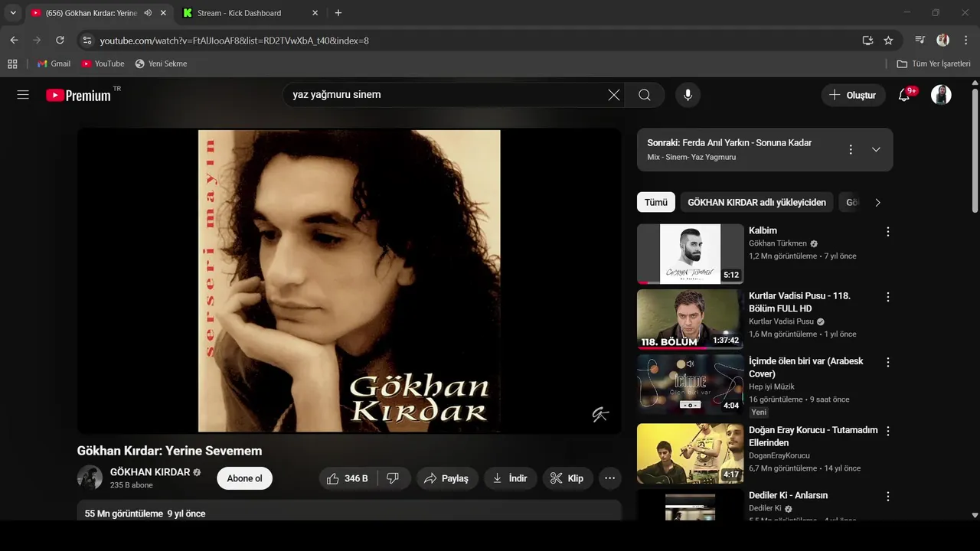This screenshot has width=980, height=551.
Task: Clear the search text with X icon
Action: pyautogui.click(x=614, y=95)
